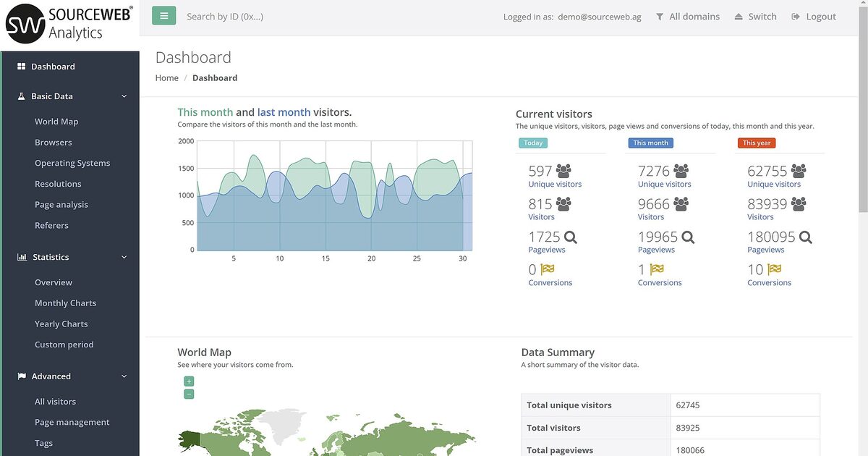Open Operating Systems in sidebar
This screenshot has height=456, width=868.
tap(72, 163)
